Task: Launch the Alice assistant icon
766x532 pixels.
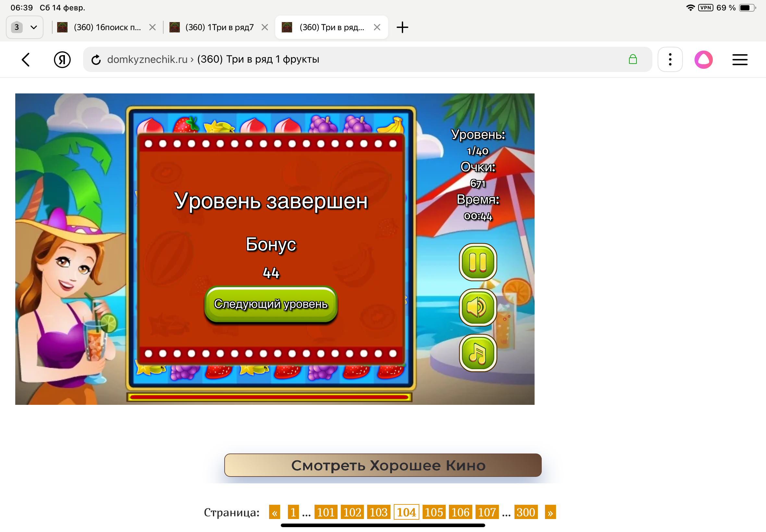Action: coord(703,60)
